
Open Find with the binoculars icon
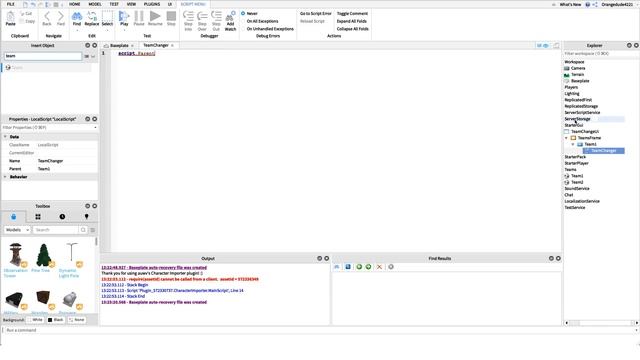click(77, 18)
